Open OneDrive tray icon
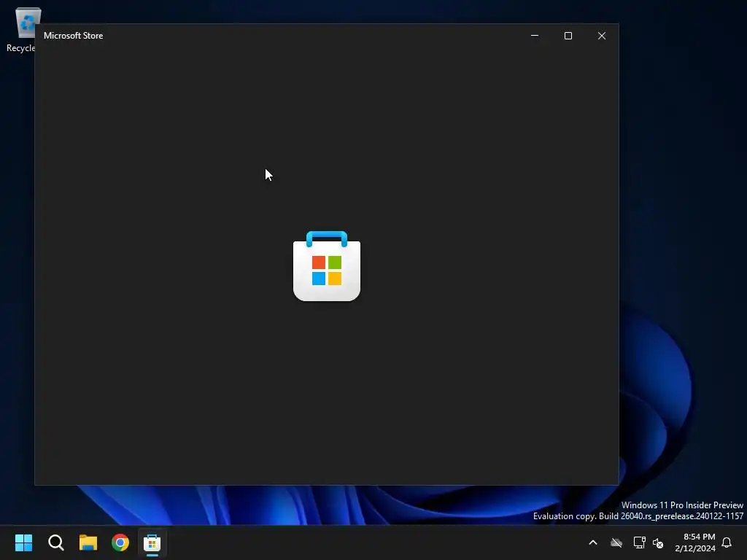The width and height of the screenshot is (747, 560). coord(616,542)
